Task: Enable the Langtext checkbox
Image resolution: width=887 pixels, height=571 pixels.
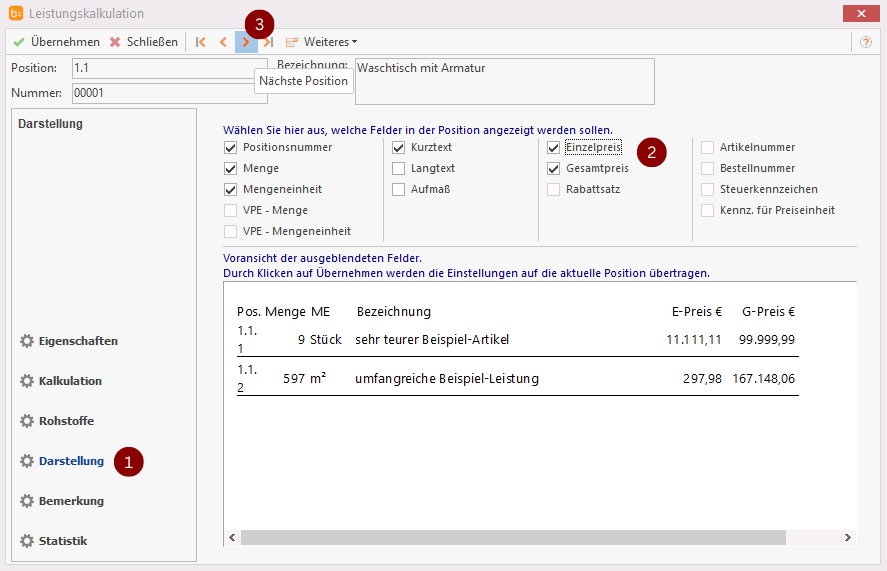Action: [399, 168]
